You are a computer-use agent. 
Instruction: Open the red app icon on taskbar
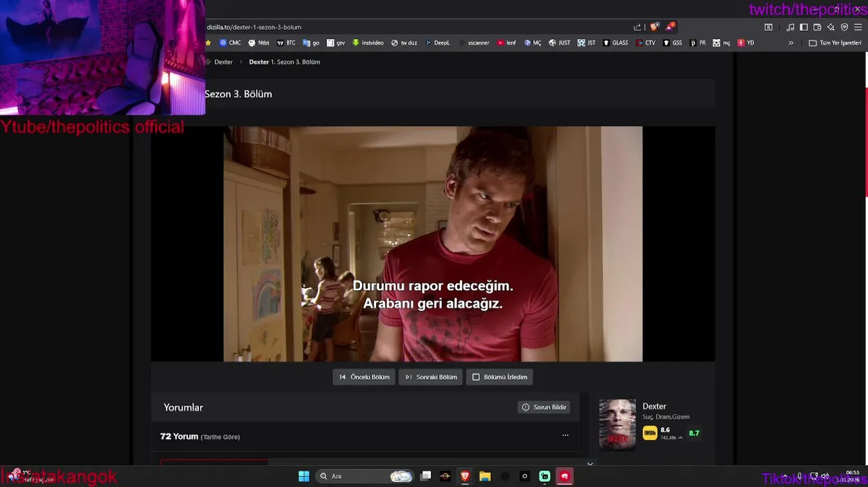pyautogui.click(x=564, y=476)
